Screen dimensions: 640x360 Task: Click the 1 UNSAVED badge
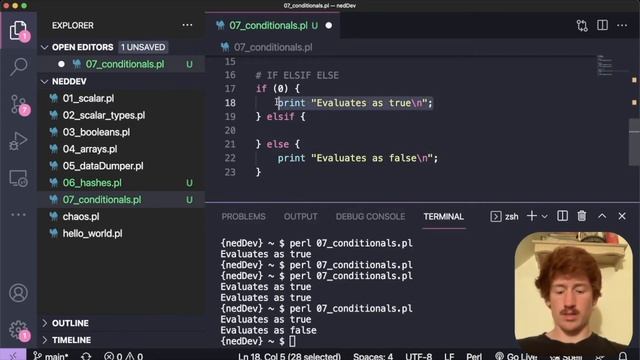coord(143,47)
